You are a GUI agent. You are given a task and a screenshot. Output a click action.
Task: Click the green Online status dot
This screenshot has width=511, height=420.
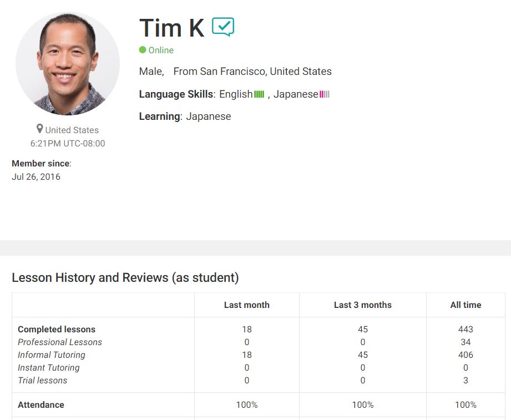point(143,50)
